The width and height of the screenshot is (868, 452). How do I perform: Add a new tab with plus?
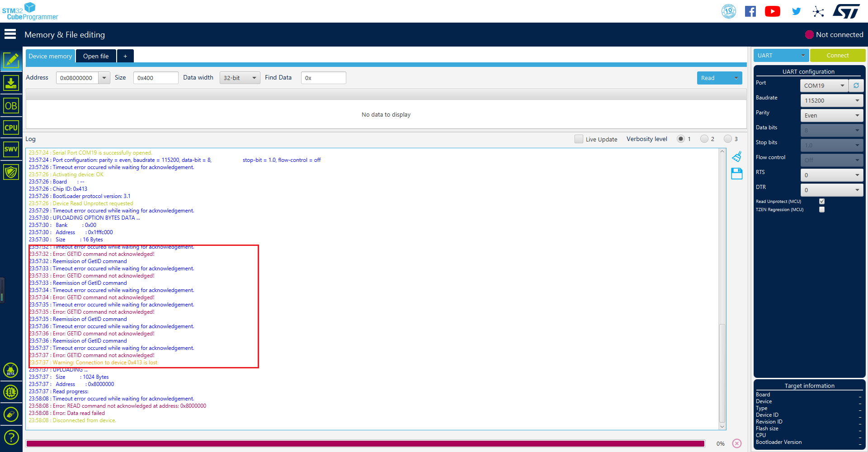click(x=125, y=56)
